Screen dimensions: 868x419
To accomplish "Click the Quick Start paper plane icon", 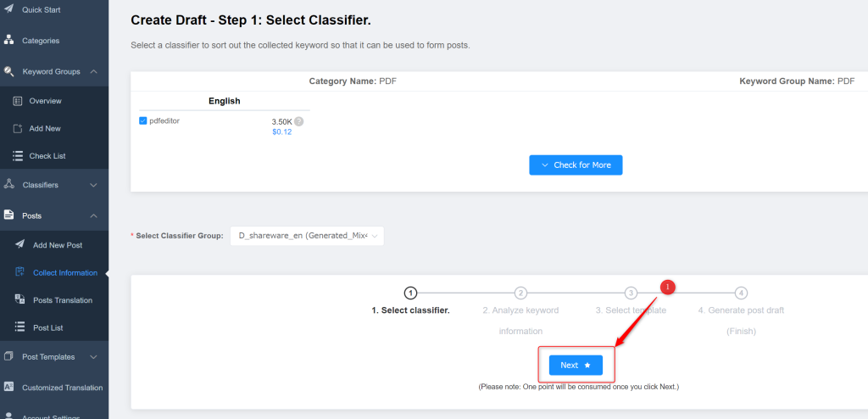I will (8, 9).
